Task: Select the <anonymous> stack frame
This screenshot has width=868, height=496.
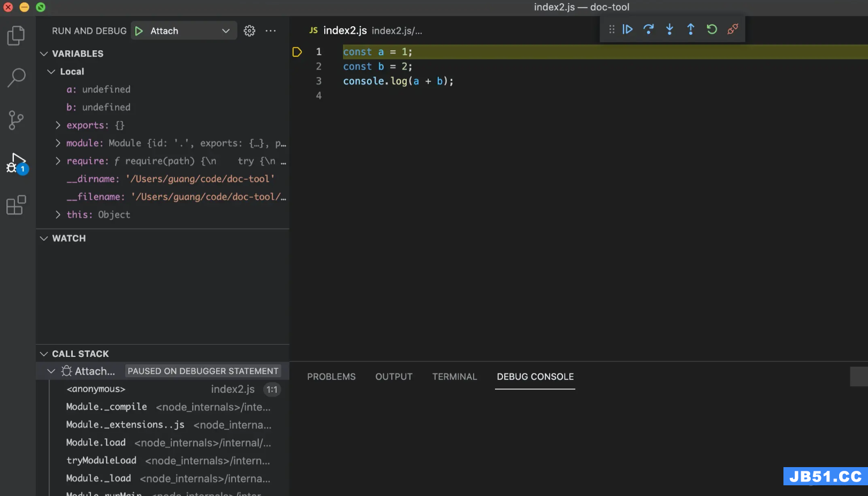Action: click(163, 389)
